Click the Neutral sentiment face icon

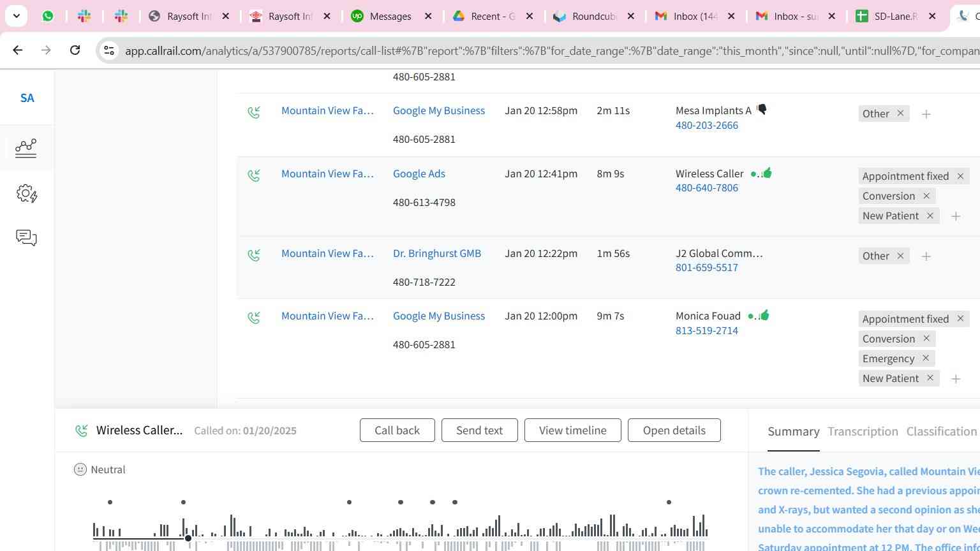(x=80, y=469)
